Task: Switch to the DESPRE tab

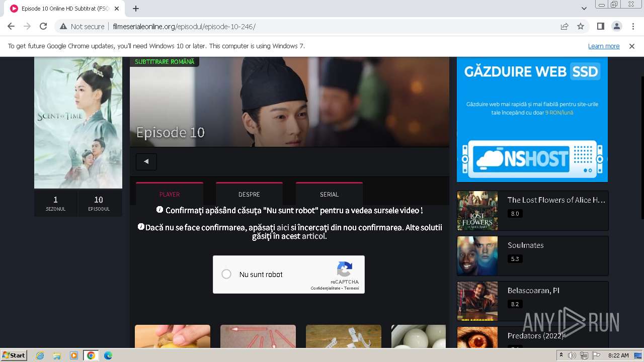Action: [x=249, y=194]
